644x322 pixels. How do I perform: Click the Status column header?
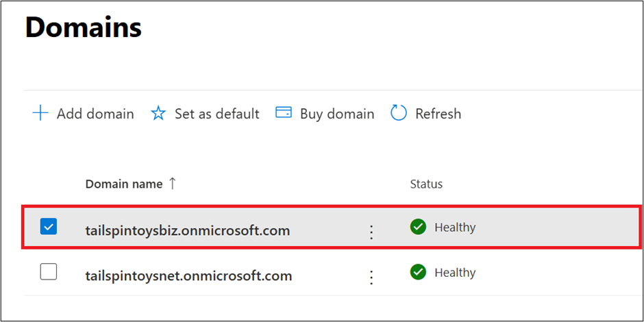[x=426, y=184]
